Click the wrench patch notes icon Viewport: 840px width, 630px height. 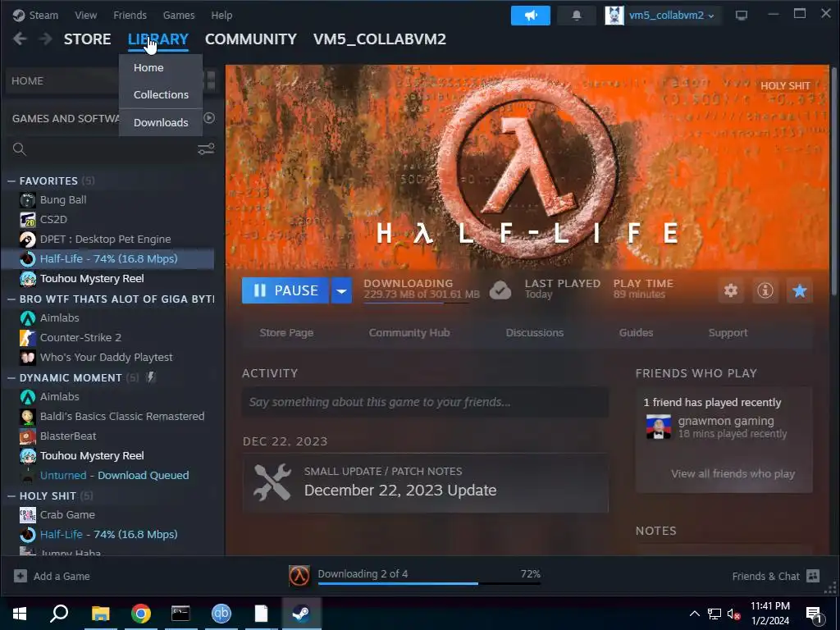[272, 482]
